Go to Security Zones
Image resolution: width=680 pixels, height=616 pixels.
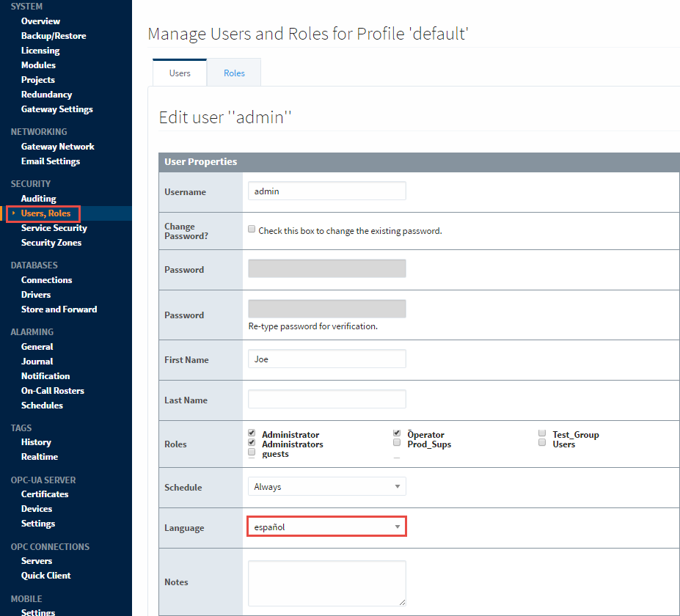51,242
